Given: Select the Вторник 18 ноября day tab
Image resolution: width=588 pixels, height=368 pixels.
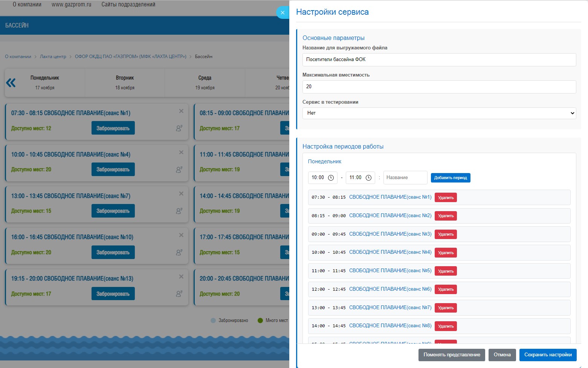Looking at the screenshot, I should pyautogui.click(x=125, y=83).
